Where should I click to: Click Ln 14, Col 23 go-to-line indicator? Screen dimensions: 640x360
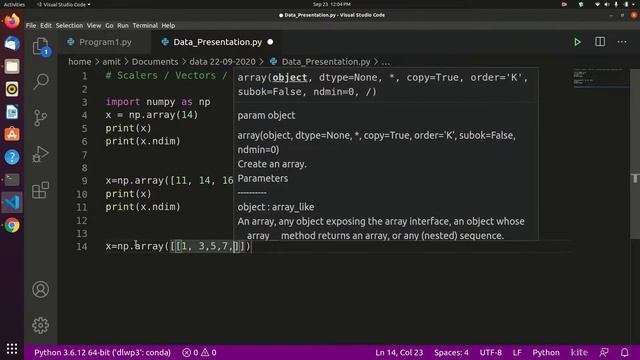click(x=399, y=352)
